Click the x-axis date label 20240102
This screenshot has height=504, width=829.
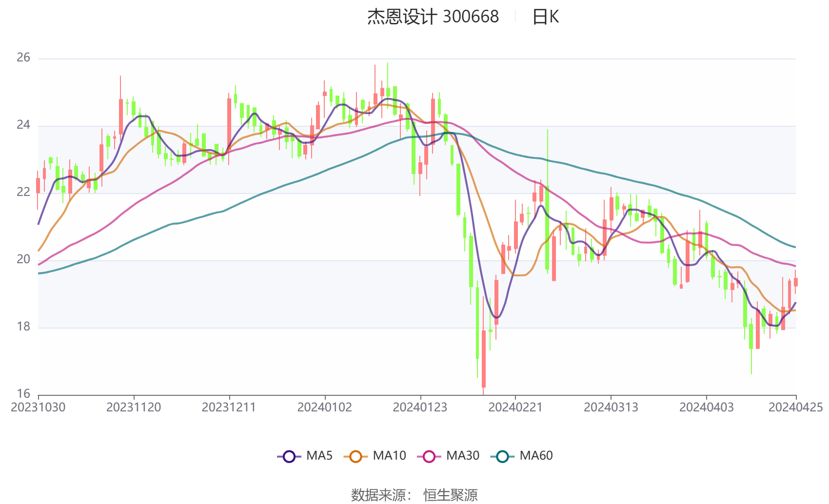pos(325,407)
